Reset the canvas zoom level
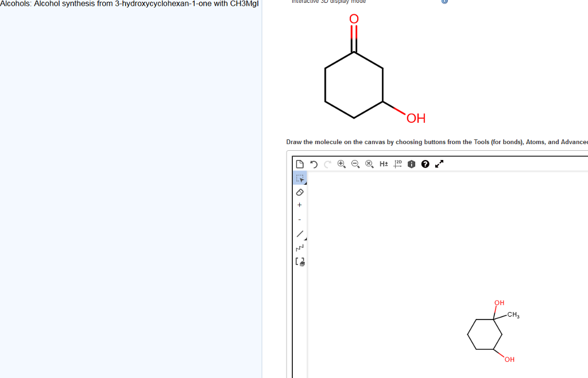 tap(369, 164)
